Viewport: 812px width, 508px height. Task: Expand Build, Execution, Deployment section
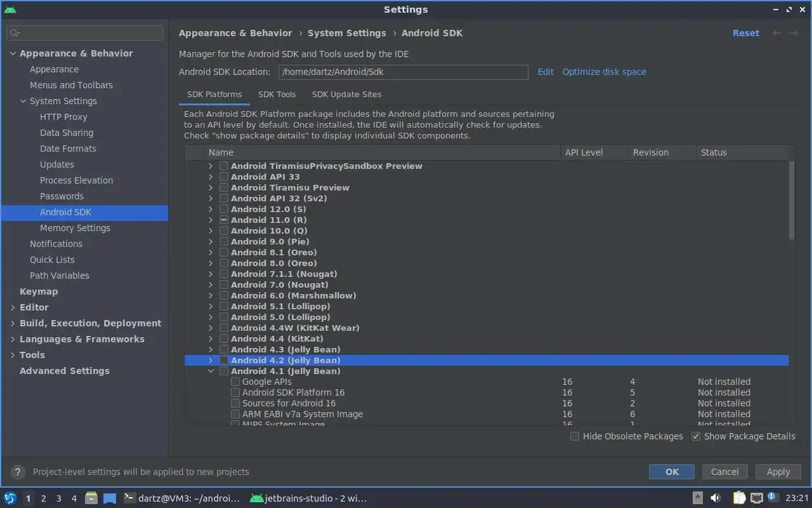pyautogui.click(x=13, y=323)
